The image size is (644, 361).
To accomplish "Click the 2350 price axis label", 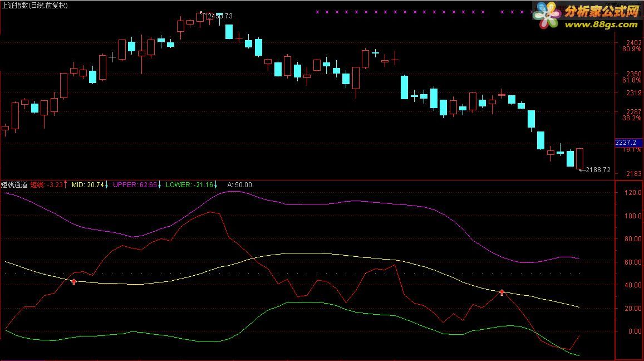I will tap(634, 74).
